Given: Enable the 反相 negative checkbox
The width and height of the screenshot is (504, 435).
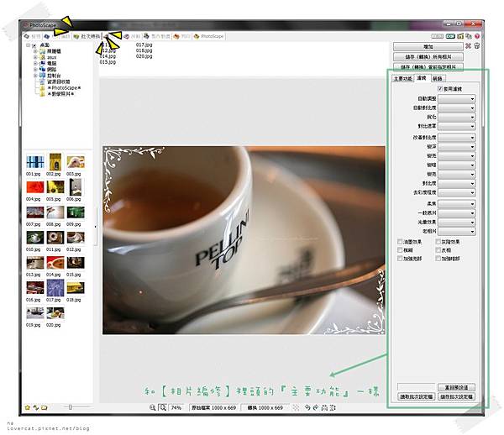Looking at the screenshot, I should coord(438,250).
